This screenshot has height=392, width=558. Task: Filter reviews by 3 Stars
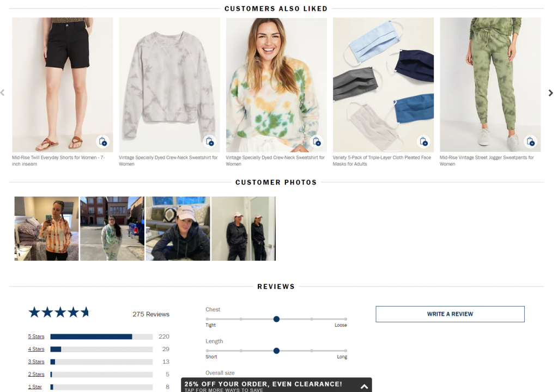tap(37, 362)
